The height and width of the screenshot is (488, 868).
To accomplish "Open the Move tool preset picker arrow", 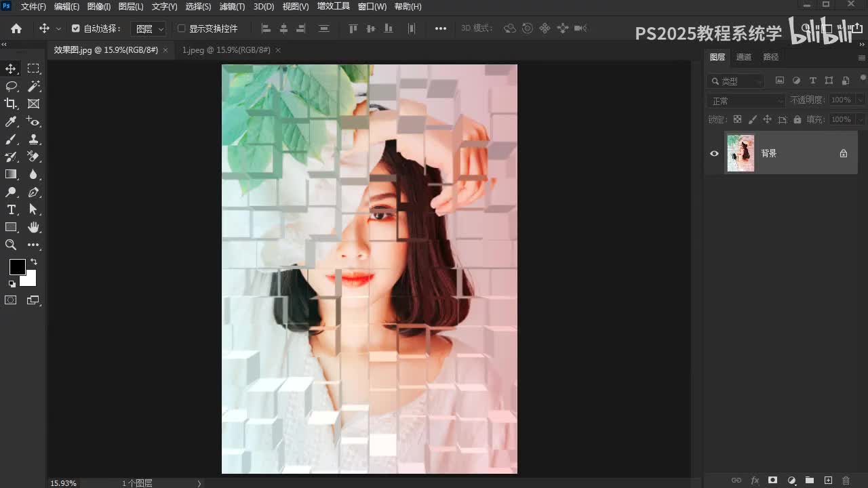I will 58,28.
